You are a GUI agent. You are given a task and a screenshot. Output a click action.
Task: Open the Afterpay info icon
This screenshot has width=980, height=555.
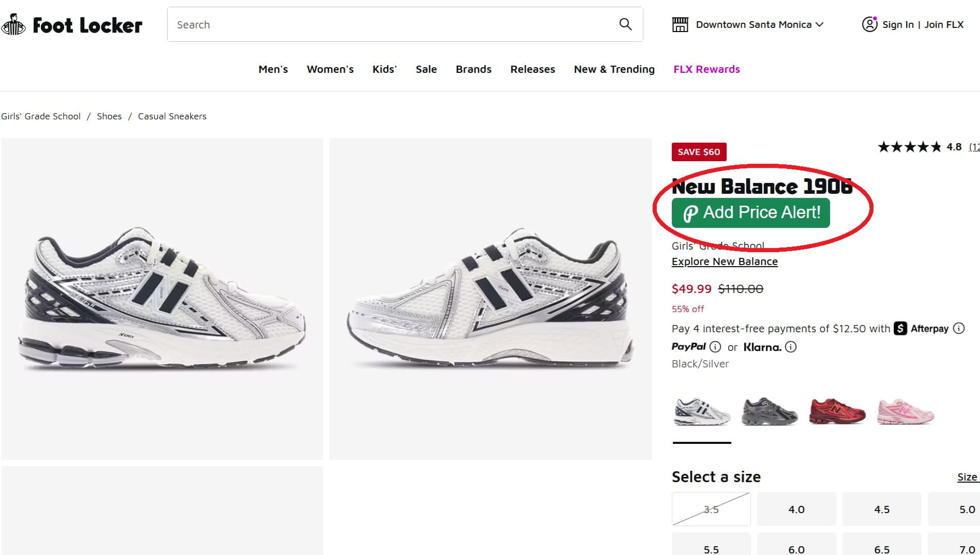coord(959,328)
